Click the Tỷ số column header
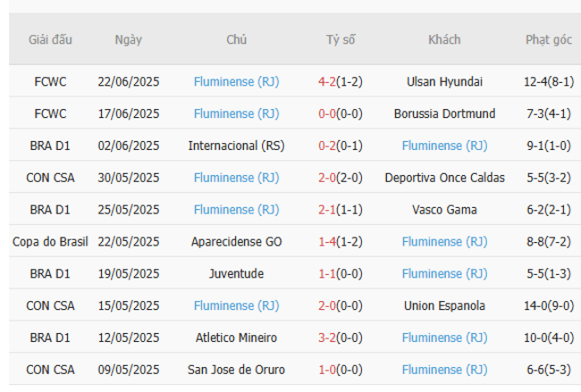 [341, 40]
